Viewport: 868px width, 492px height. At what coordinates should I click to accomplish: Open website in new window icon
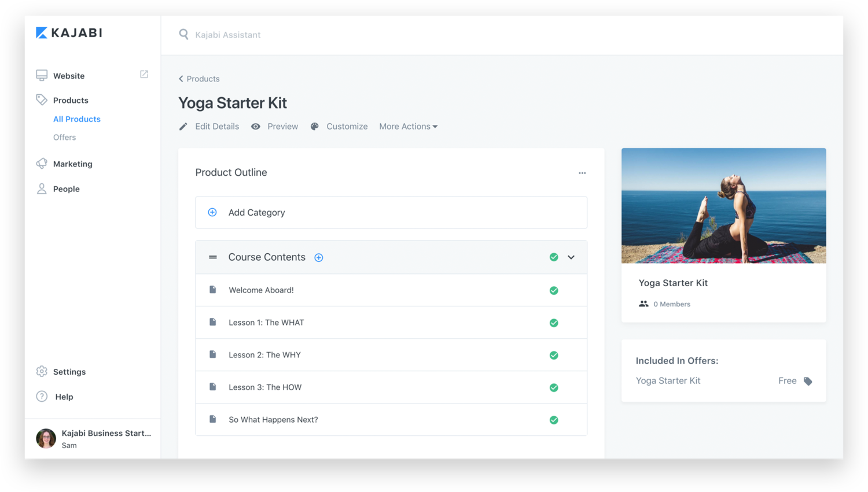[144, 75]
